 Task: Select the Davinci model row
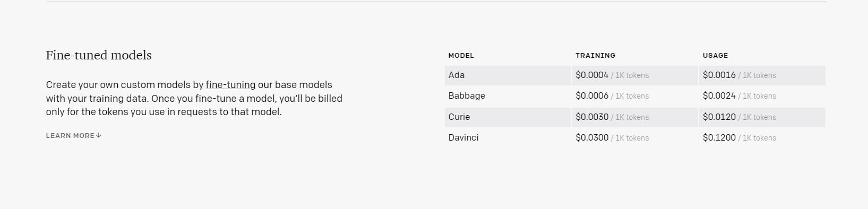[x=635, y=138]
